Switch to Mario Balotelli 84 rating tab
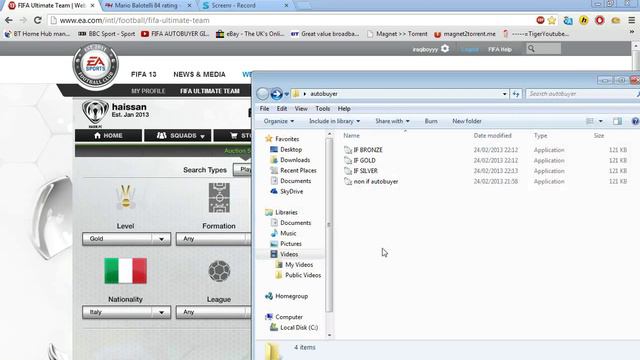640x360 pixels. 147,6
